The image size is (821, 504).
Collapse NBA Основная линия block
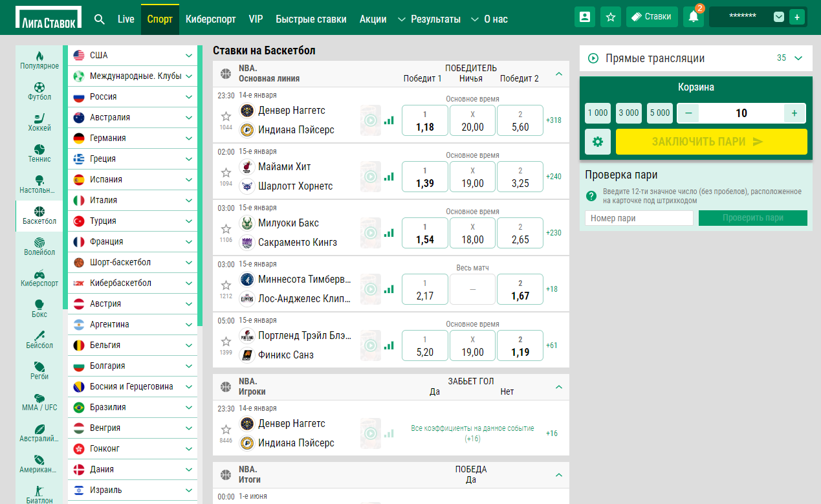click(559, 74)
